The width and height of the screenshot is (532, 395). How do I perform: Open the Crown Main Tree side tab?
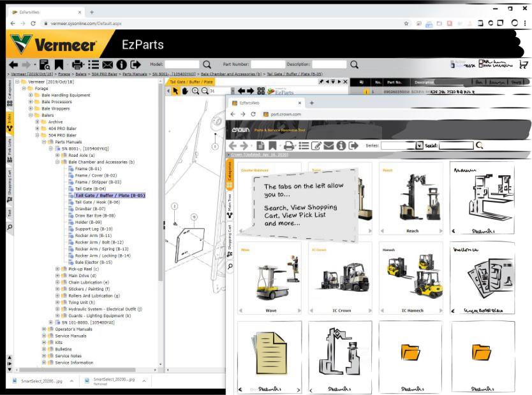(x=230, y=206)
